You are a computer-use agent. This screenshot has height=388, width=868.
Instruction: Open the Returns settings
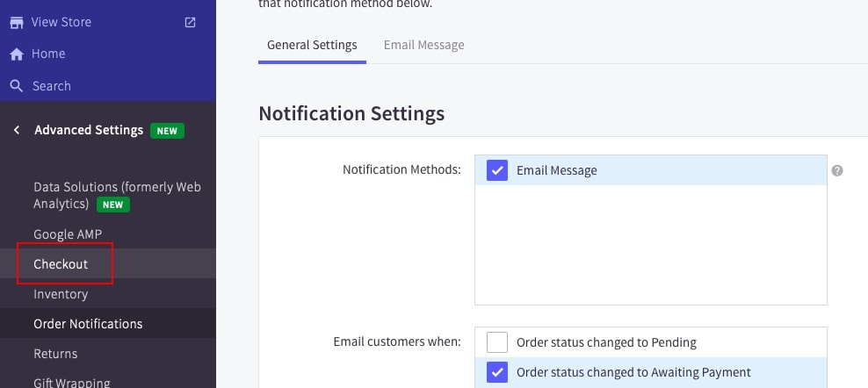point(55,354)
